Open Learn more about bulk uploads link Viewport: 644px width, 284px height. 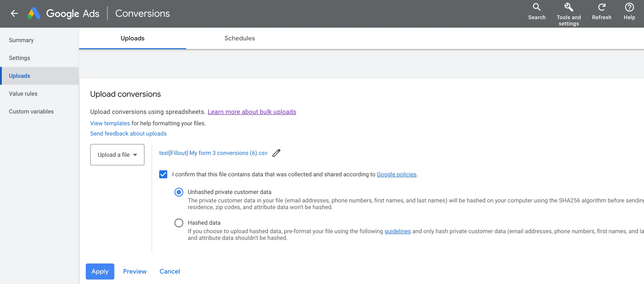252,112
